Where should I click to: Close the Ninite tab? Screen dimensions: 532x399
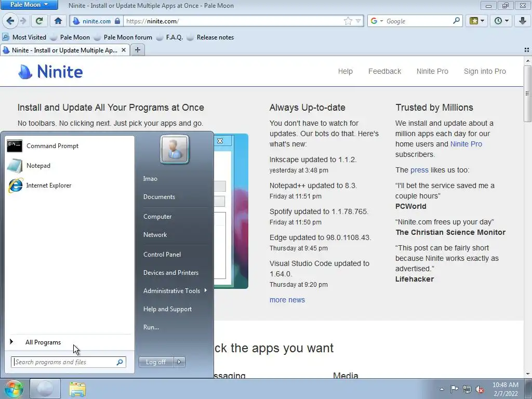tap(124, 50)
